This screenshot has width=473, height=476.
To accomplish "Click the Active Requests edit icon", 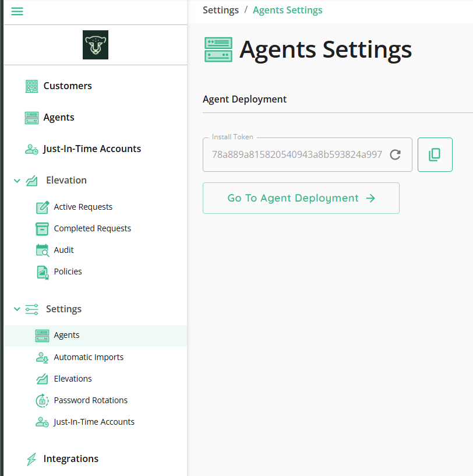I will coord(41,206).
